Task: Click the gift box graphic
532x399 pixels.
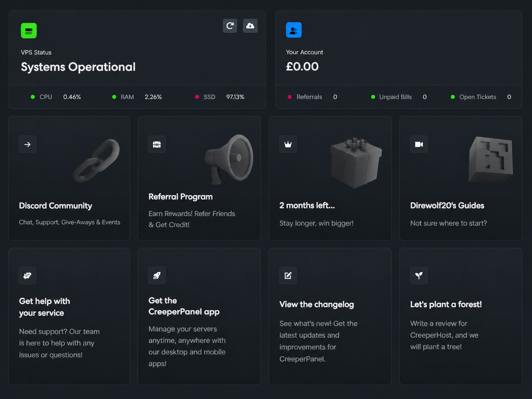Action: click(356, 163)
